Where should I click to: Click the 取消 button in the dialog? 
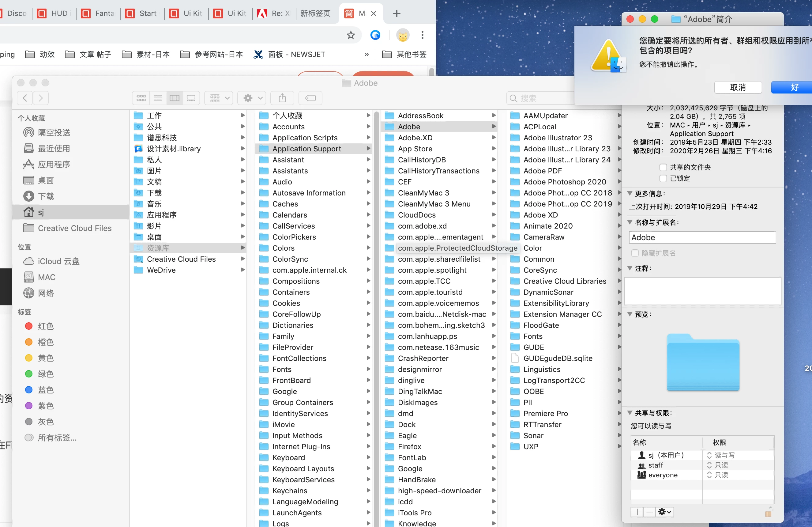(738, 87)
